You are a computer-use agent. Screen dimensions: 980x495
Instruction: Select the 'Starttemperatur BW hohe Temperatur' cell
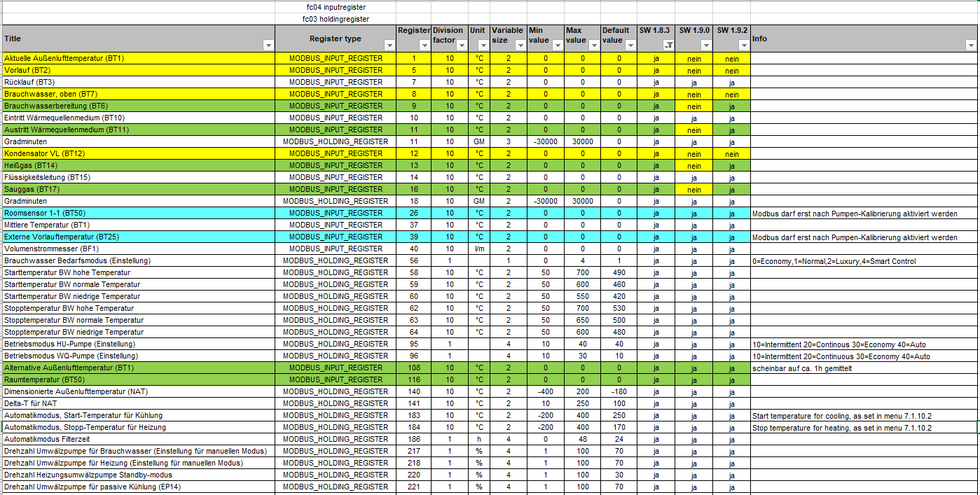138,272
